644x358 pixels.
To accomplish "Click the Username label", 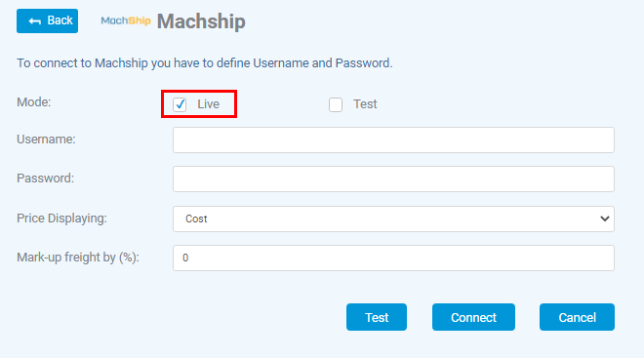I will click(46, 139).
